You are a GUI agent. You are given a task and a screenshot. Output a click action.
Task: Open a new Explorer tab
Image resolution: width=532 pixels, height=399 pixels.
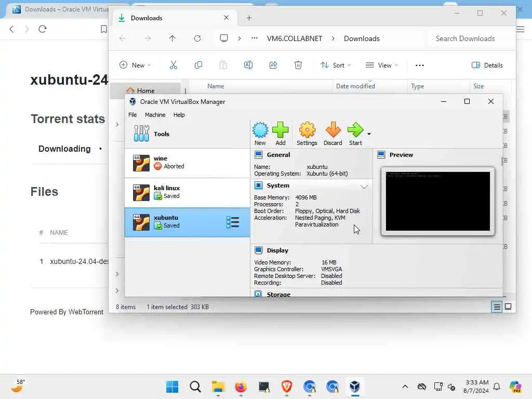(249, 18)
